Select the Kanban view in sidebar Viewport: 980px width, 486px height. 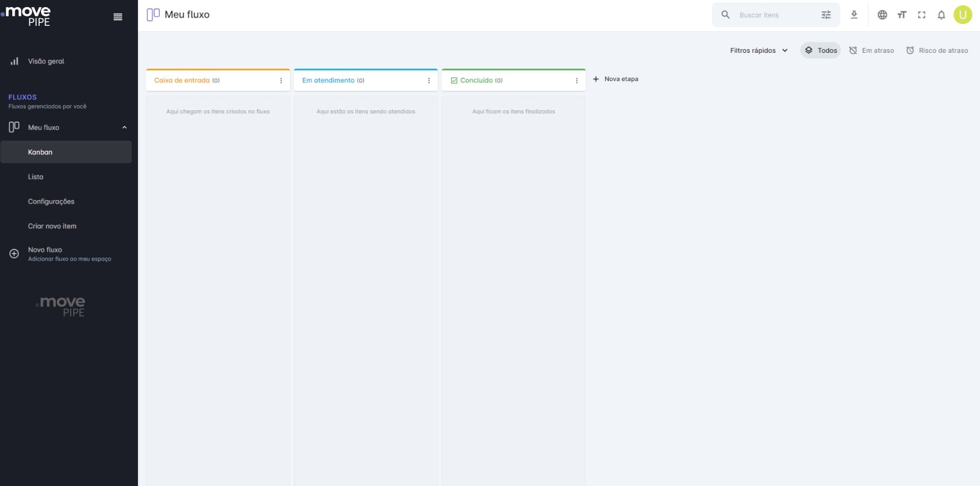(66, 152)
